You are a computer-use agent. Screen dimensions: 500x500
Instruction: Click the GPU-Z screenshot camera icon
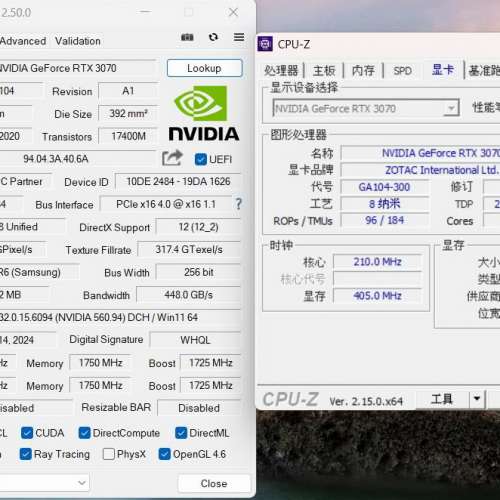tap(187, 37)
